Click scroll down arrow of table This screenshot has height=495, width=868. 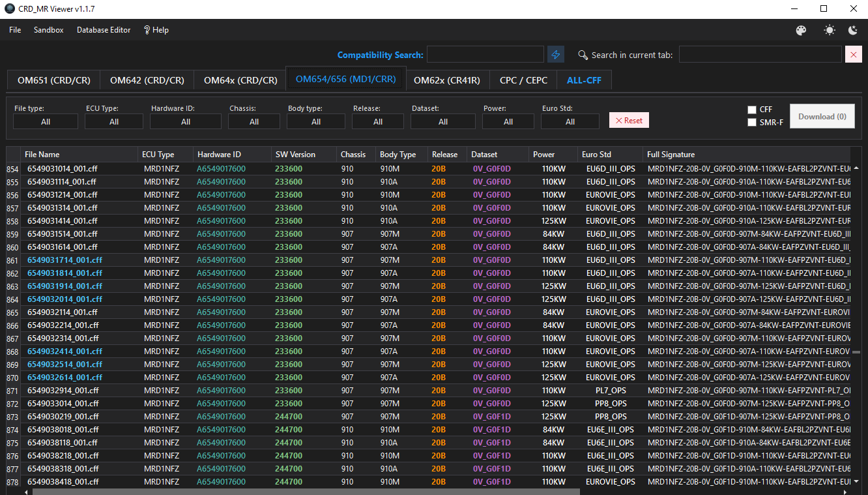click(x=856, y=481)
